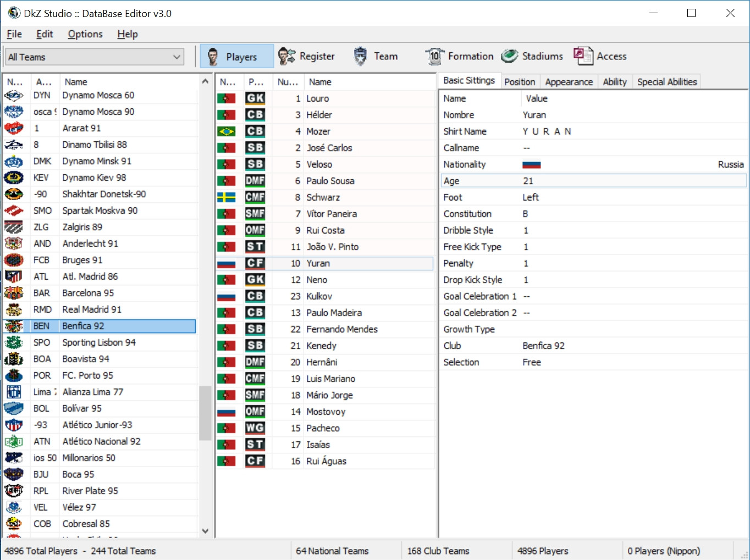Click the Age value 21
Image resolution: width=750 pixels, height=560 pixels.
[x=528, y=181]
